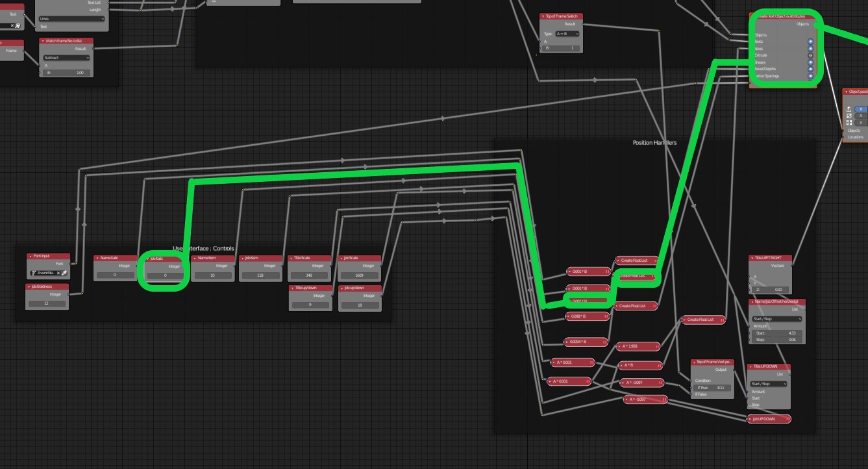Click the collapsed Job UP DOWN node
This screenshot has width=868, height=469.
[769, 419]
